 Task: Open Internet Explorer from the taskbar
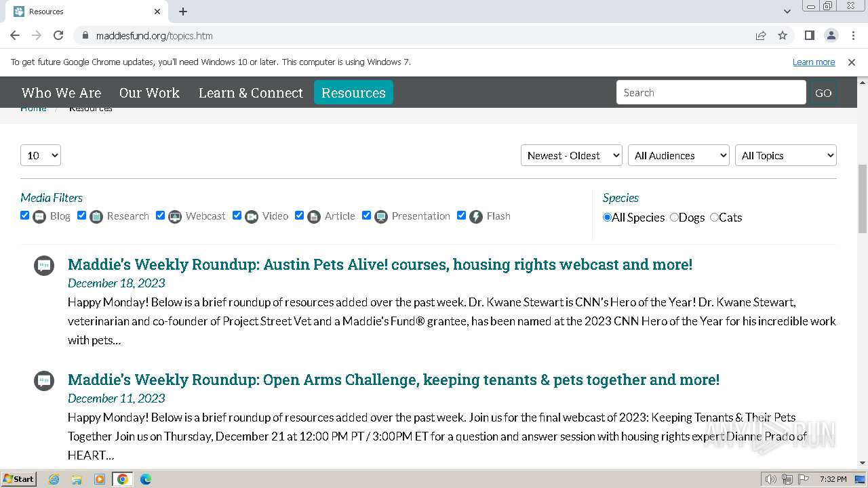click(54, 479)
